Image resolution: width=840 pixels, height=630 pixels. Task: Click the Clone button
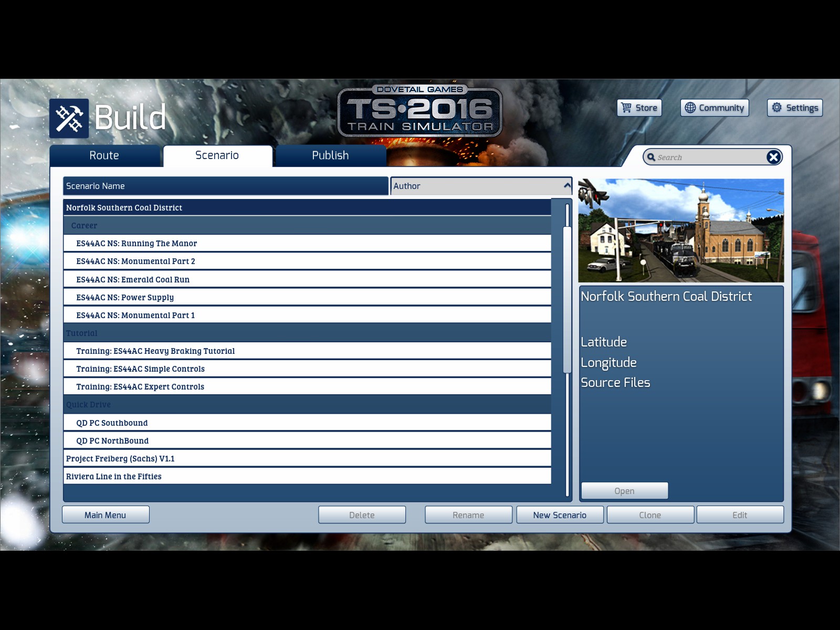coord(650,515)
